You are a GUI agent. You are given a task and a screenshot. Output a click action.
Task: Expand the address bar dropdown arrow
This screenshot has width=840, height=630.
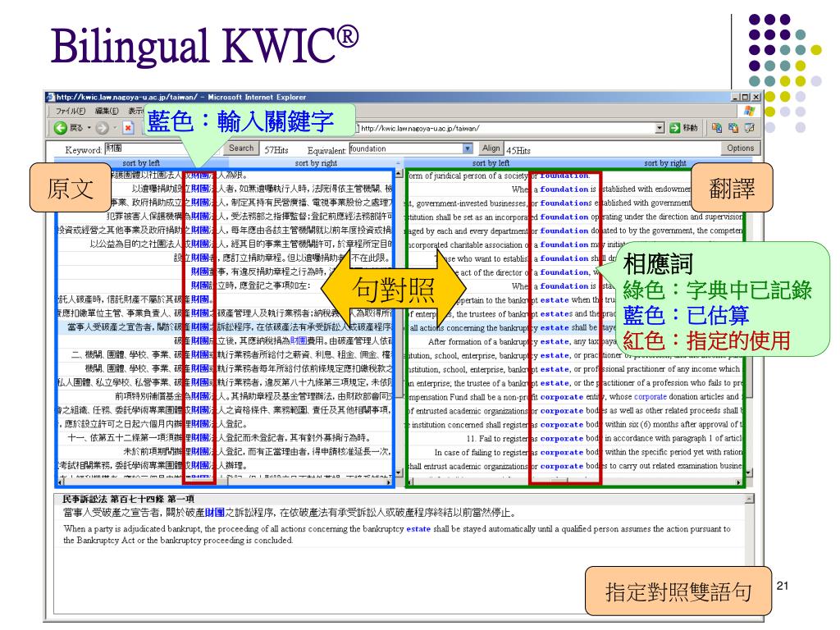point(660,128)
